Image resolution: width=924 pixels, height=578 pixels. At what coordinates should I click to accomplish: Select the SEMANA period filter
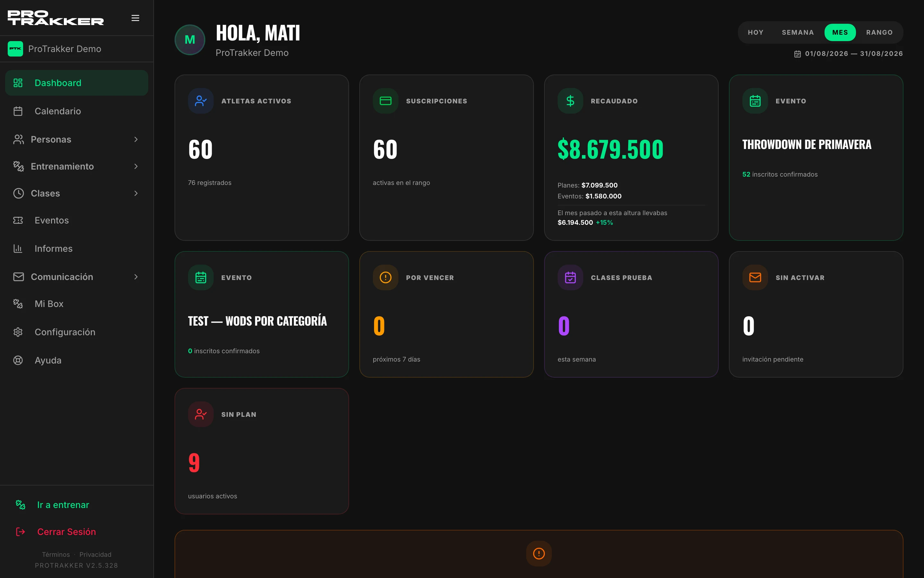click(x=798, y=32)
